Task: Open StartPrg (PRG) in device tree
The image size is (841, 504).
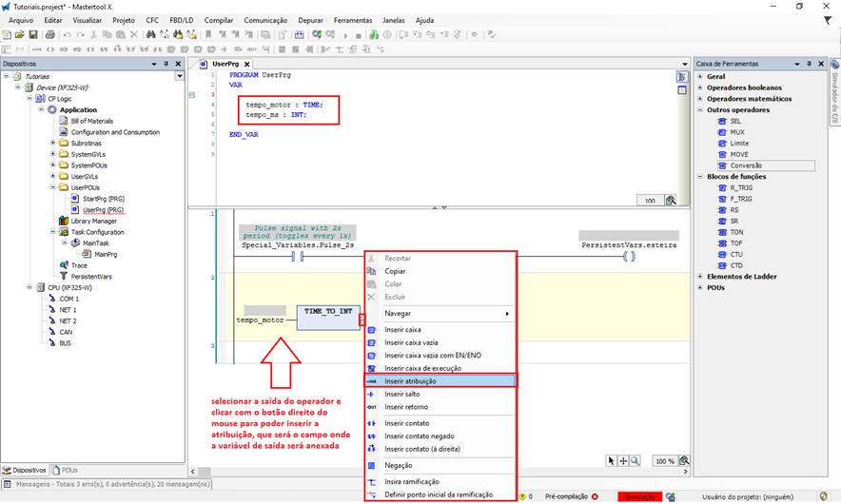Action: coord(103,199)
